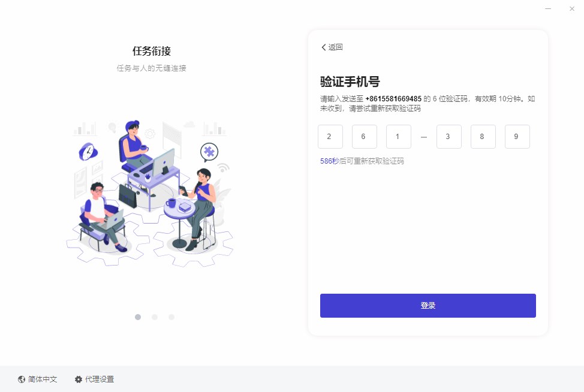
Task: Switch to the second carousel dot
Action: tap(155, 317)
